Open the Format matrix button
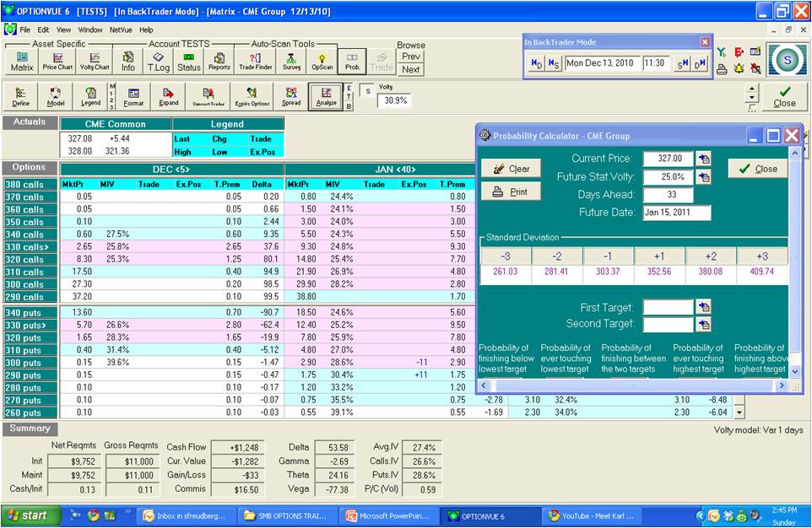 [133, 97]
